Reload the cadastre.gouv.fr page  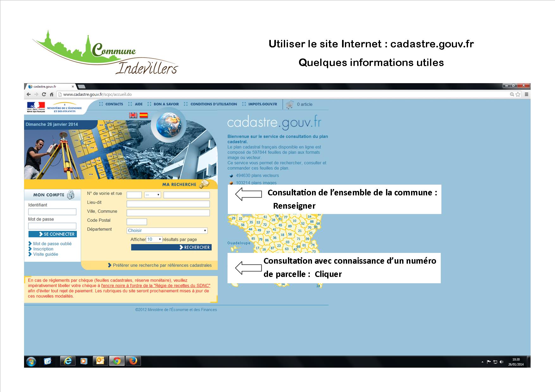pyautogui.click(x=44, y=94)
